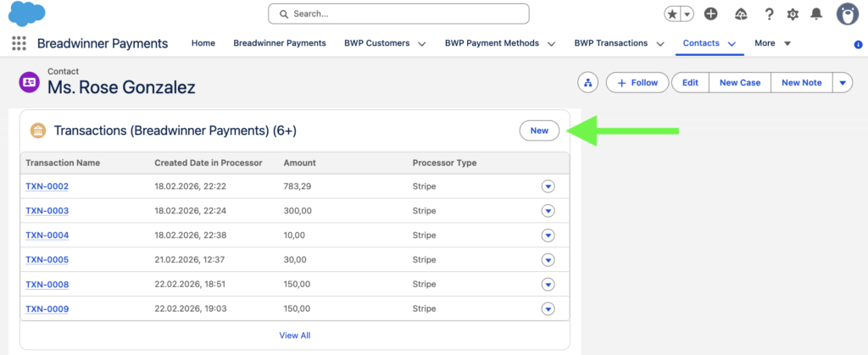Click the Transactions related list bank icon
Viewport: 868px width, 355px height.
click(38, 131)
